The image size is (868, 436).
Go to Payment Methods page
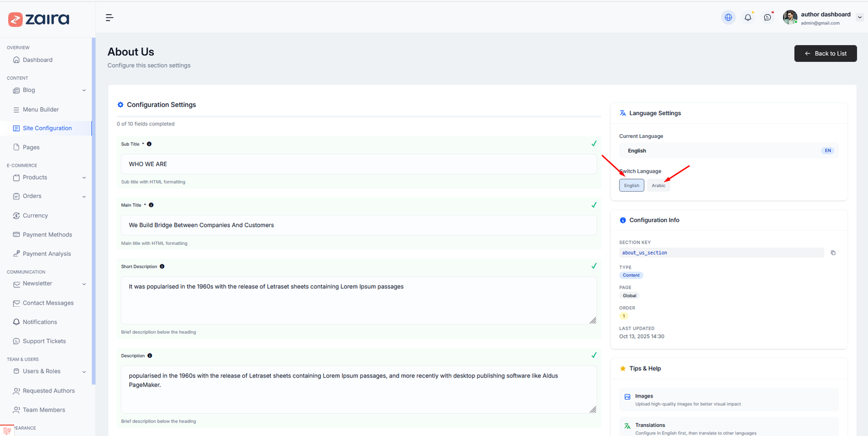pos(47,235)
